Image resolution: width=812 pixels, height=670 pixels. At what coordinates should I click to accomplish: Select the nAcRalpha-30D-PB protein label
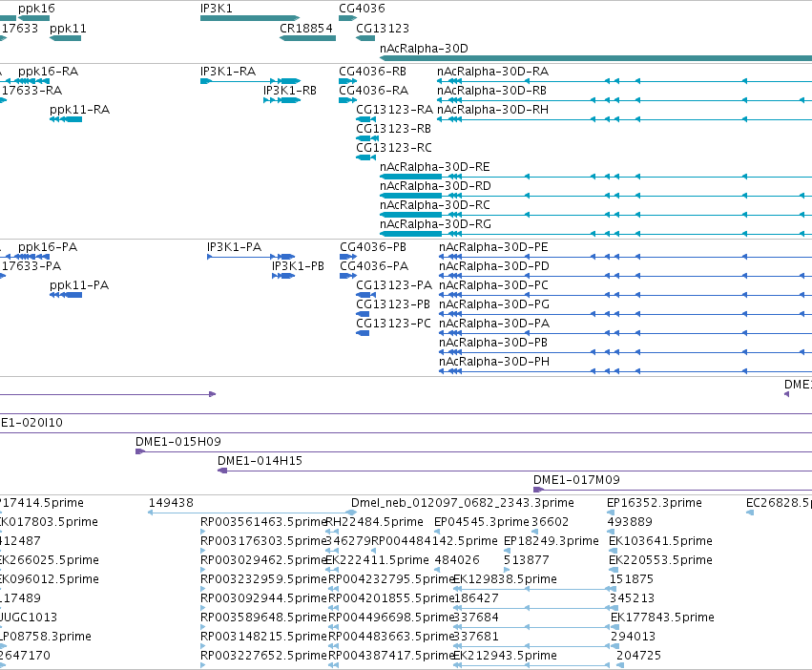493,343
